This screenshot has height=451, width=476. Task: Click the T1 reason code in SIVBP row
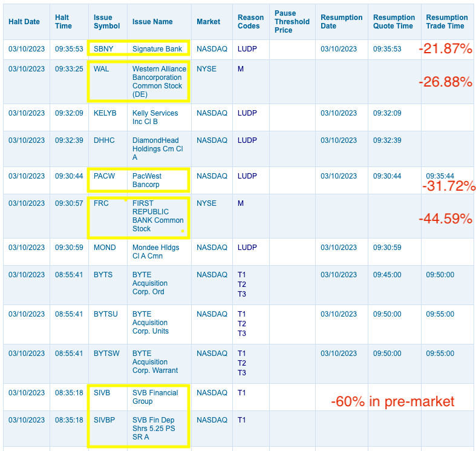pyautogui.click(x=242, y=420)
